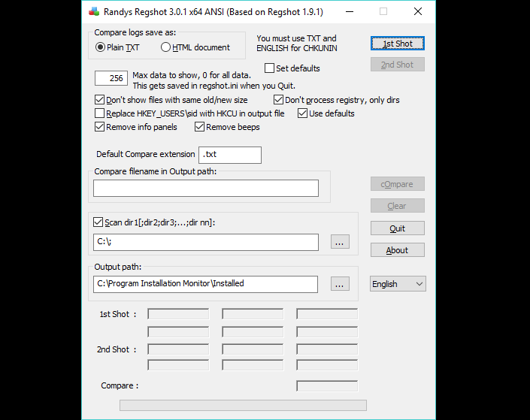The image size is (530, 420).
Task: Minimize the Regshot window
Action: tap(350, 12)
